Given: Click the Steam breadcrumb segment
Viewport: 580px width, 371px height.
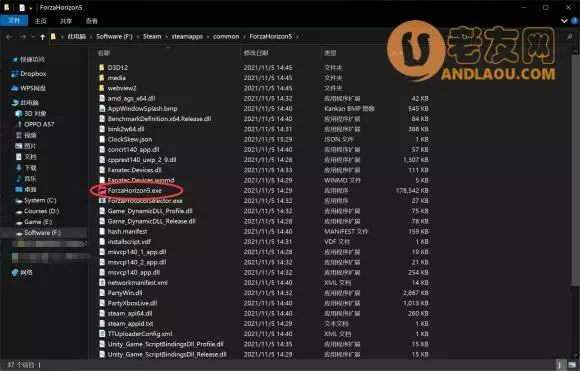Looking at the screenshot, I should 152,36.
